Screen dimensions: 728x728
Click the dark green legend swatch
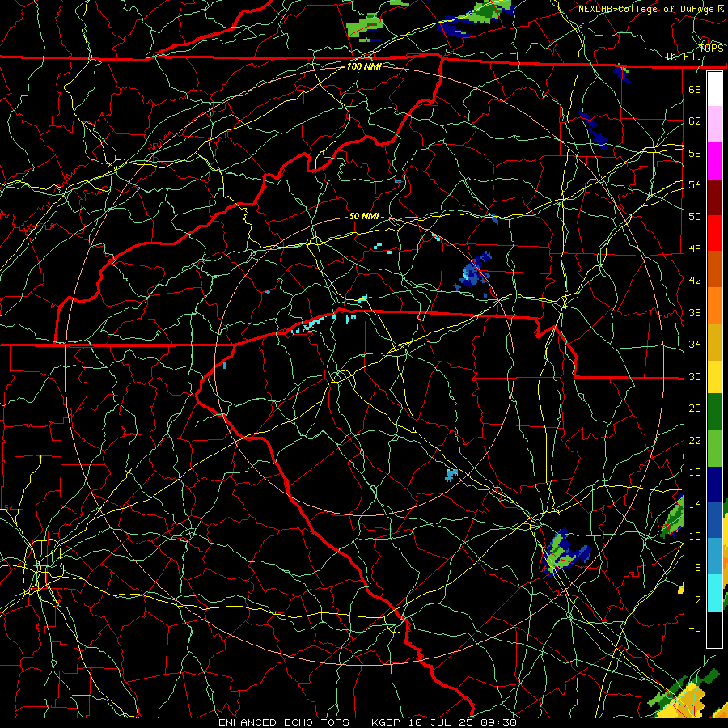coord(714,412)
